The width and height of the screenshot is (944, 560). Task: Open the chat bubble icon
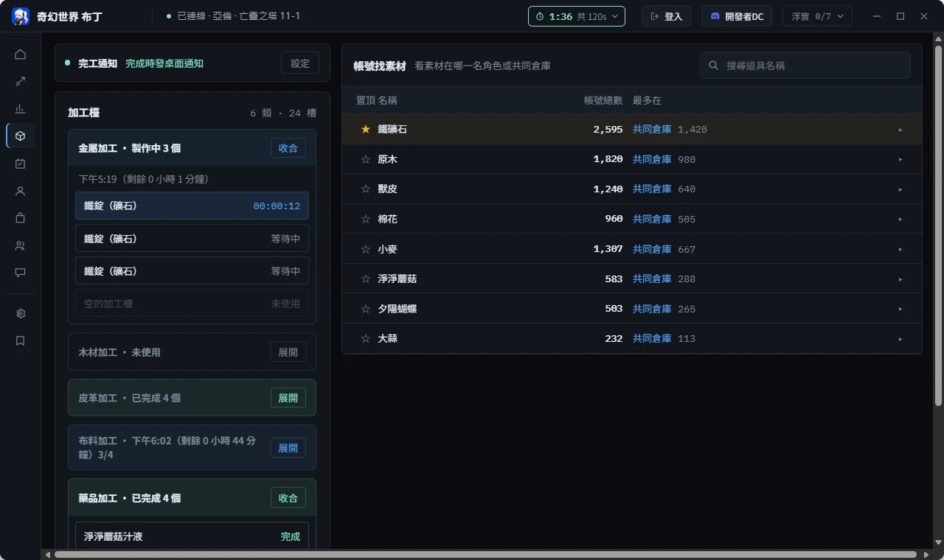pyautogui.click(x=20, y=273)
